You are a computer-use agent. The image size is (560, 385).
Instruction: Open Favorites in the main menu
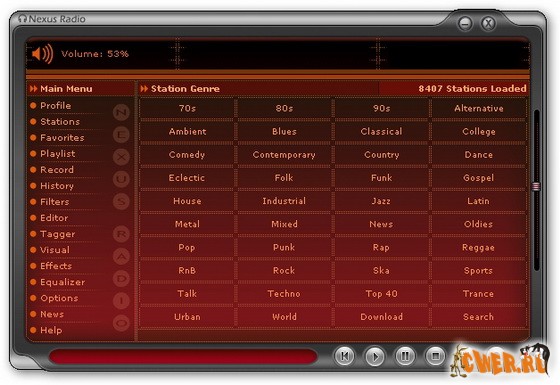pyautogui.click(x=62, y=138)
